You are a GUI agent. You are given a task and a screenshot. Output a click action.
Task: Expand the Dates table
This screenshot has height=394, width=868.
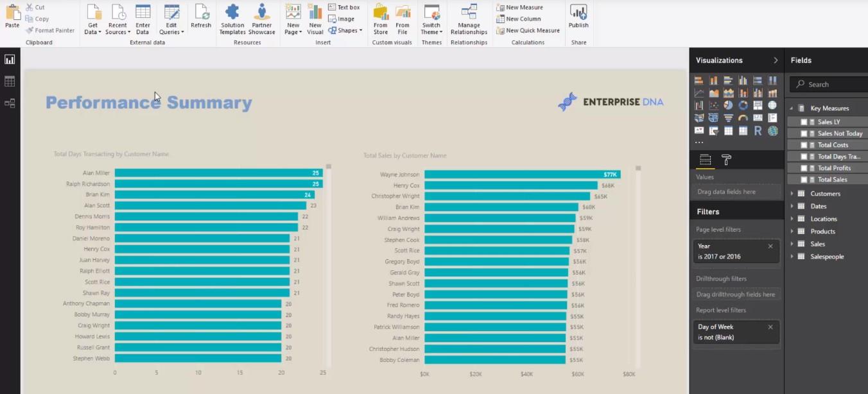coord(792,206)
